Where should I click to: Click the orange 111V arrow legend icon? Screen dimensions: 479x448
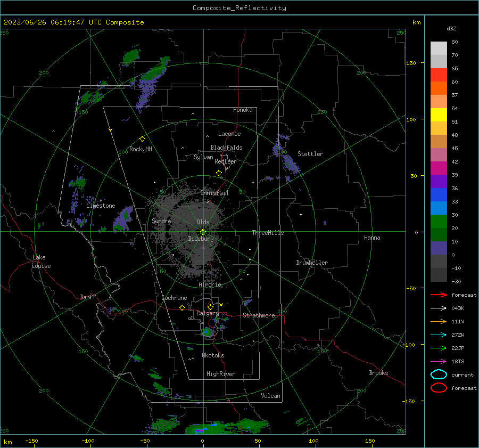(x=439, y=321)
